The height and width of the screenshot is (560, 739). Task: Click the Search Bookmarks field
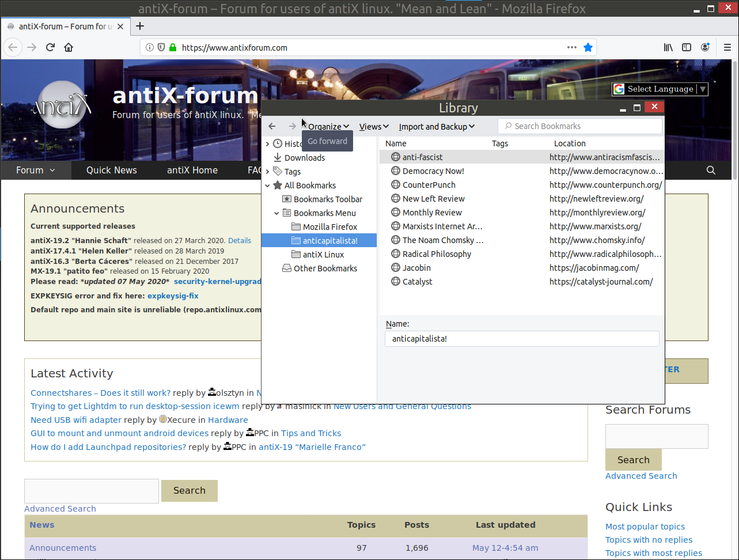coord(580,126)
